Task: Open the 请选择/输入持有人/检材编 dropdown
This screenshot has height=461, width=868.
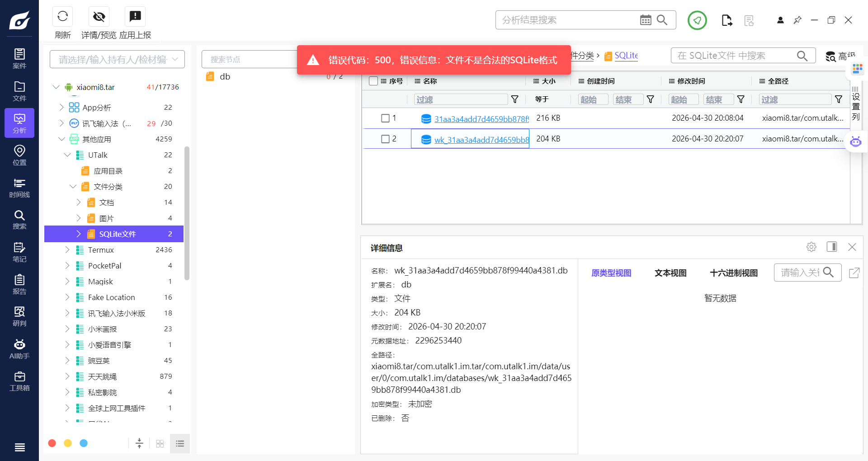Action: pos(117,59)
